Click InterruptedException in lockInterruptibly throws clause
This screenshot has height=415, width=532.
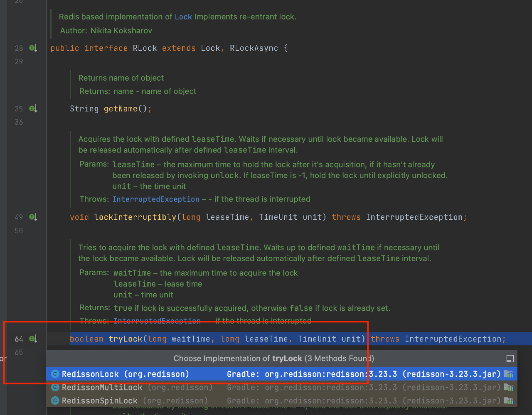point(414,217)
